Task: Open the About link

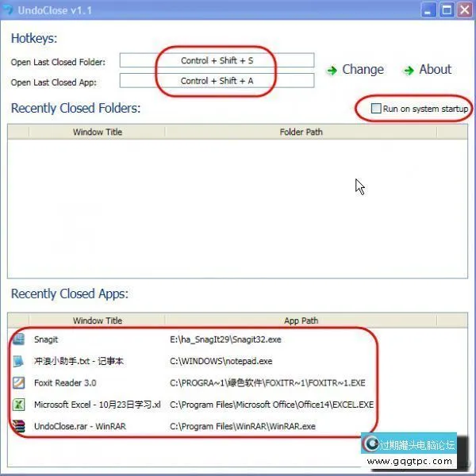Action: pyautogui.click(x=435, y=70)
